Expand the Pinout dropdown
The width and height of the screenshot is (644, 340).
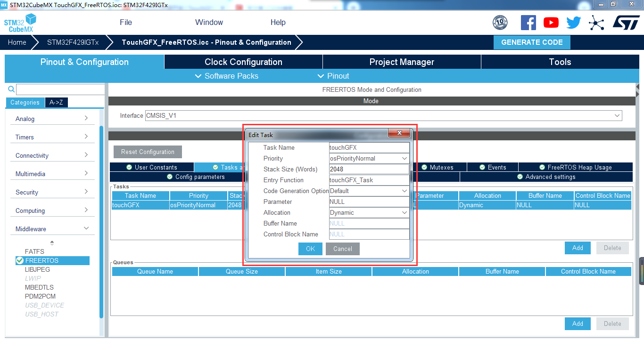(x=333, y=76)
